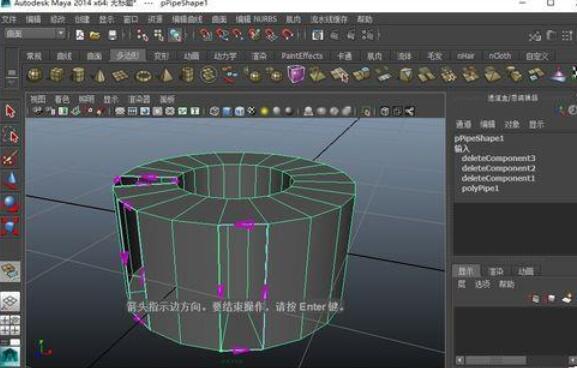The width and height of the screenshot is (577, 368).
Task: Toggle snap to points magnet
Action: pyautogui.click(x=238, y=35)
